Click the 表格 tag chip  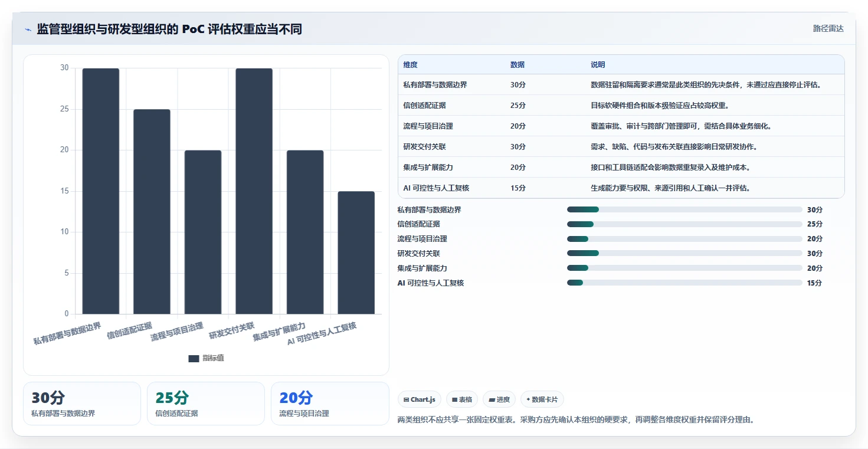(x=462, y=399)
